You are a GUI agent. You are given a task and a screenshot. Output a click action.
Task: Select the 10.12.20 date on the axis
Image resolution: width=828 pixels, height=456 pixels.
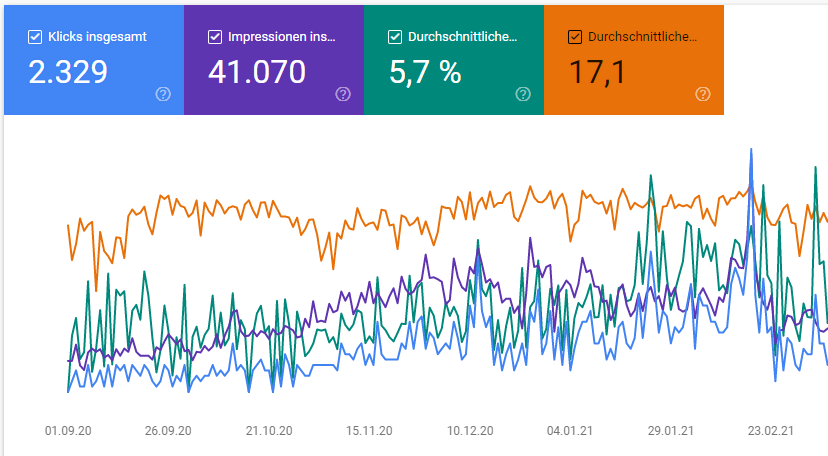click(470, 430)
